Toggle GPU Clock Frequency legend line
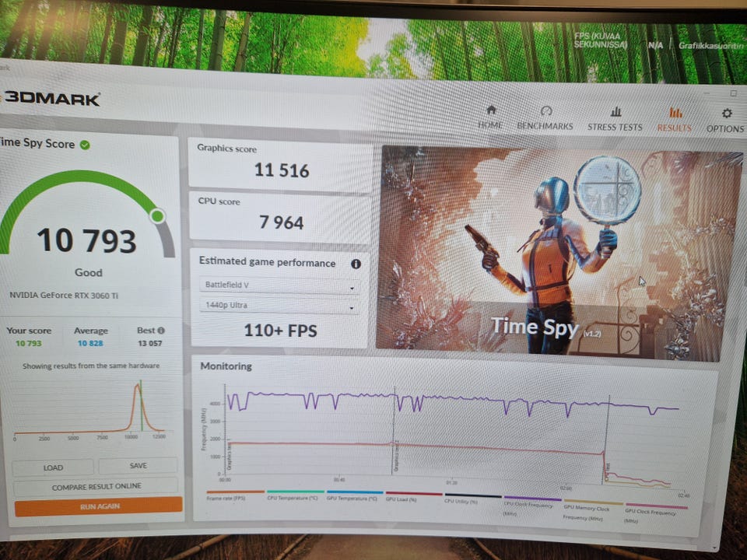This screenshot has height=560, width=747. click(x=656, y=506)
